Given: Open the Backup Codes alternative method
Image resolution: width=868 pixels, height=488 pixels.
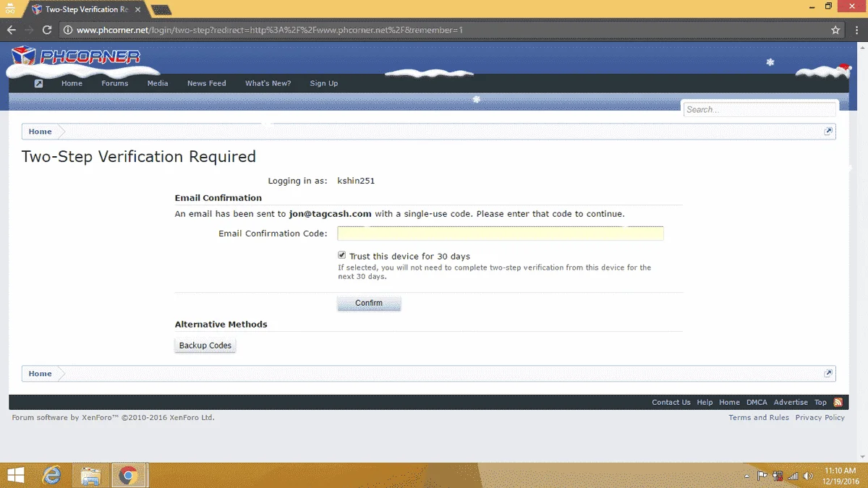Looking at the screenshot, I should coord(205,346).
